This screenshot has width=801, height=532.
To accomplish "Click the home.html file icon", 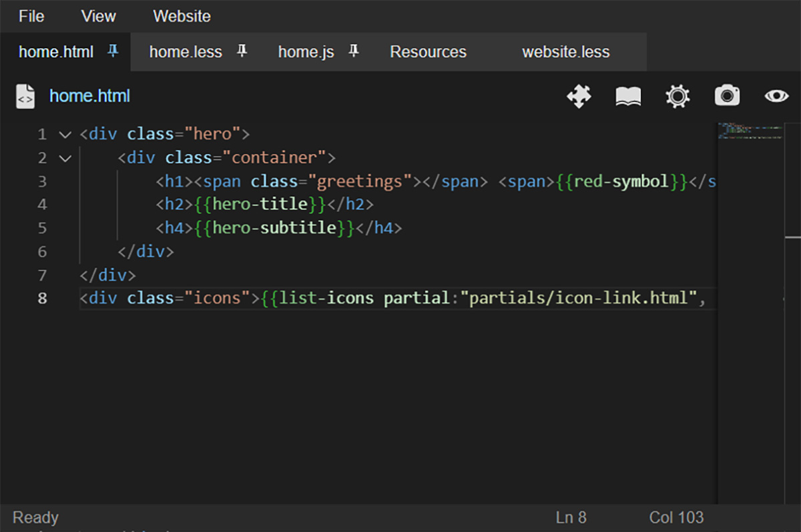I will [x=25, y=96].
